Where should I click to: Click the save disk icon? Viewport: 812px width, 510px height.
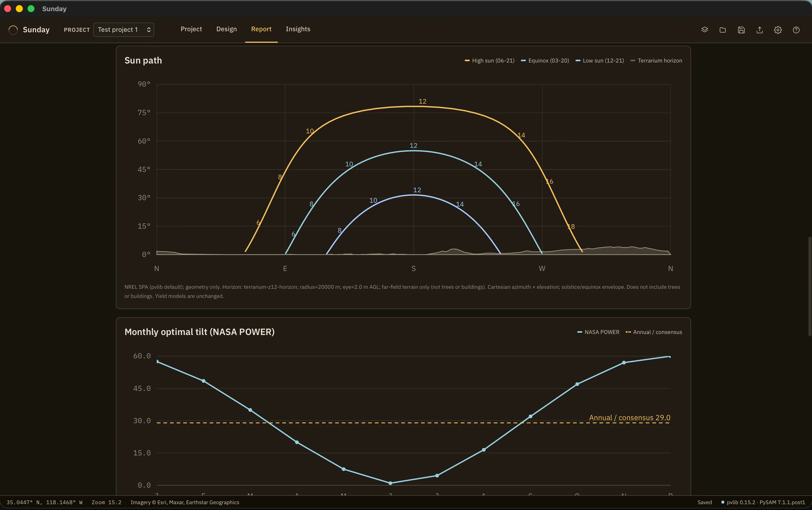coord(741,30)
